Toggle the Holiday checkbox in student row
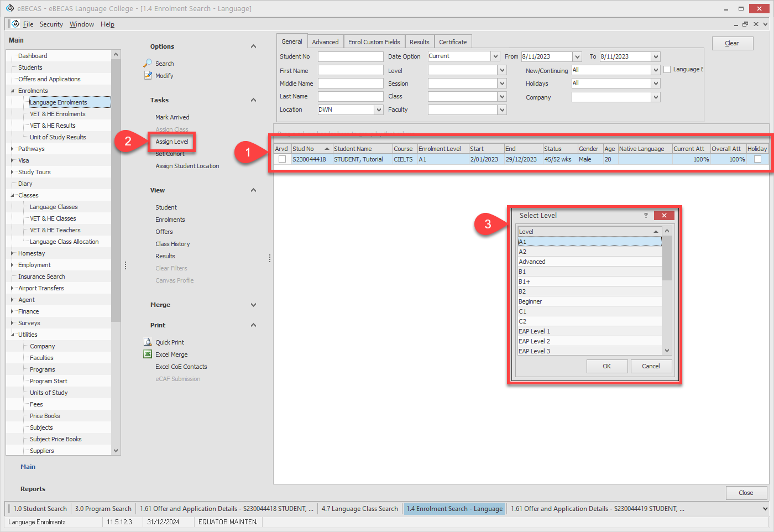 pyautogui.click(x=757, y=159)
